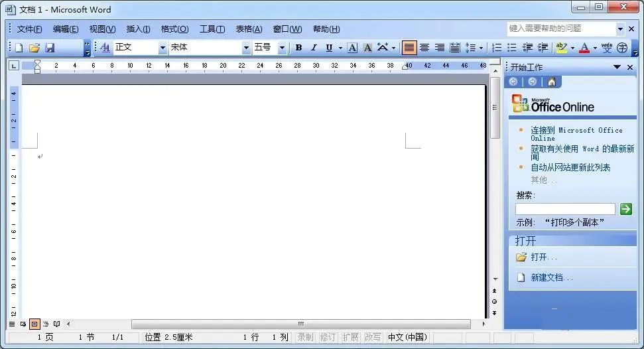Click the tab stop selector at ruler corner
The height and width of the screenshot is (349, 644).
[13, 66]
